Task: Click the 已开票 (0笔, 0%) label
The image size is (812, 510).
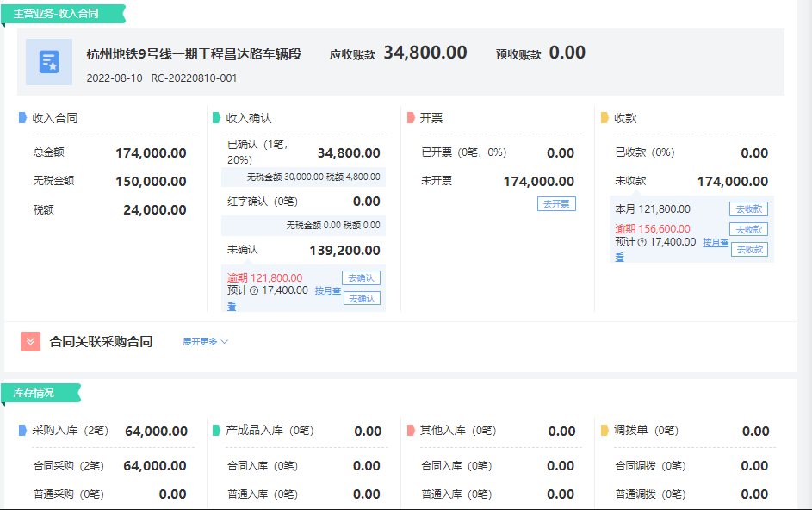Action: tap(463, 152)
